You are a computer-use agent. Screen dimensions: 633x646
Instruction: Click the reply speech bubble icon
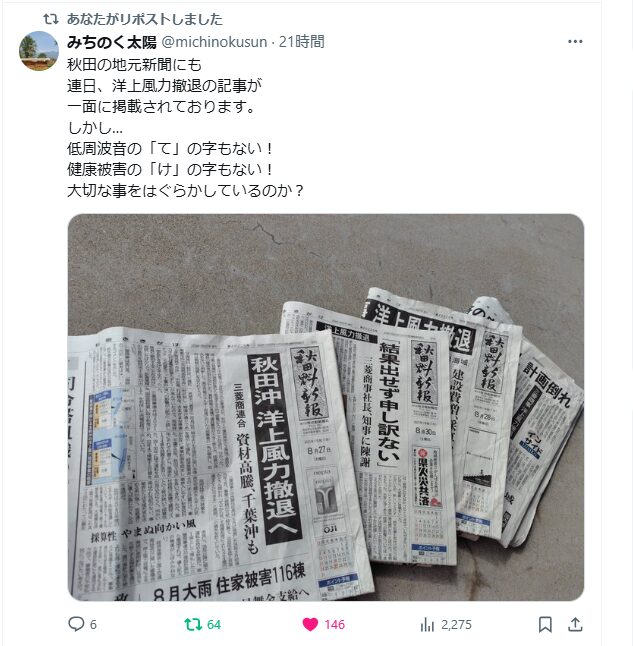coord(76,624)
